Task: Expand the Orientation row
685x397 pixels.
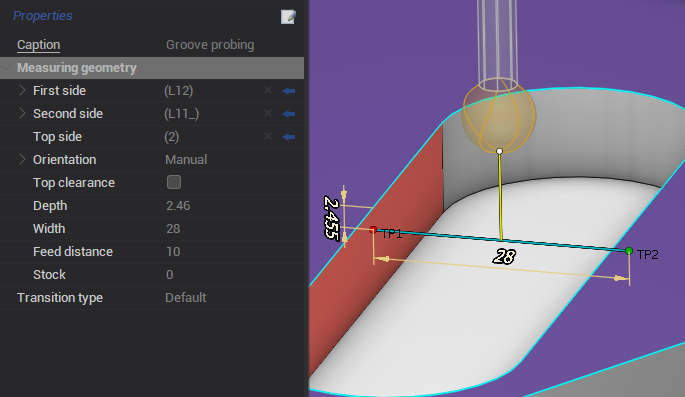Action: pyautogui.click(x=22, y=159)
